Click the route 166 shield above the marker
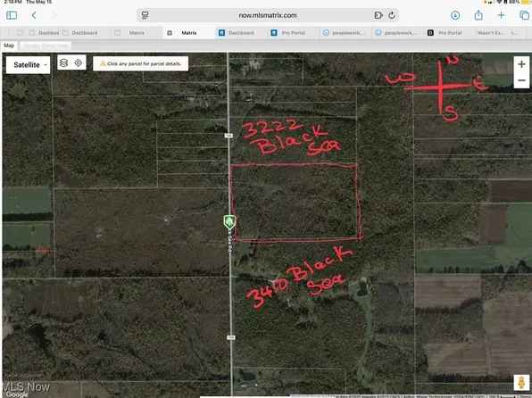The height and width of the screenshot is (398, 532). 229,136
